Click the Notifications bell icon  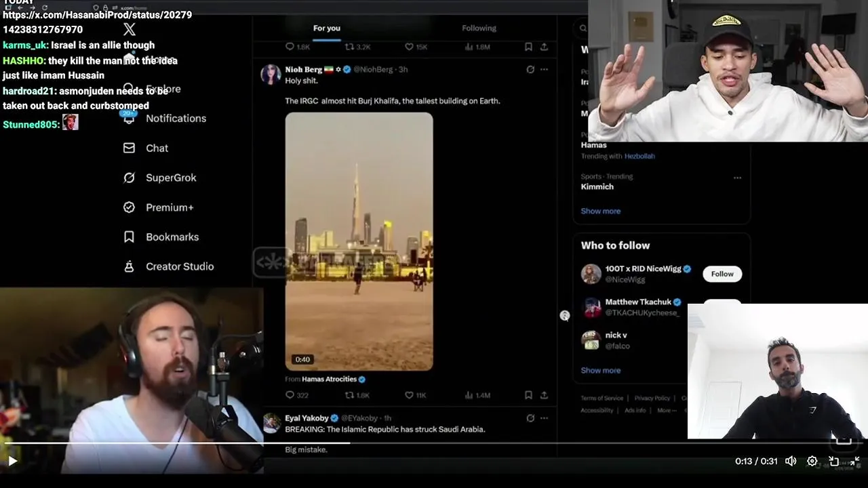coord(129,118)
